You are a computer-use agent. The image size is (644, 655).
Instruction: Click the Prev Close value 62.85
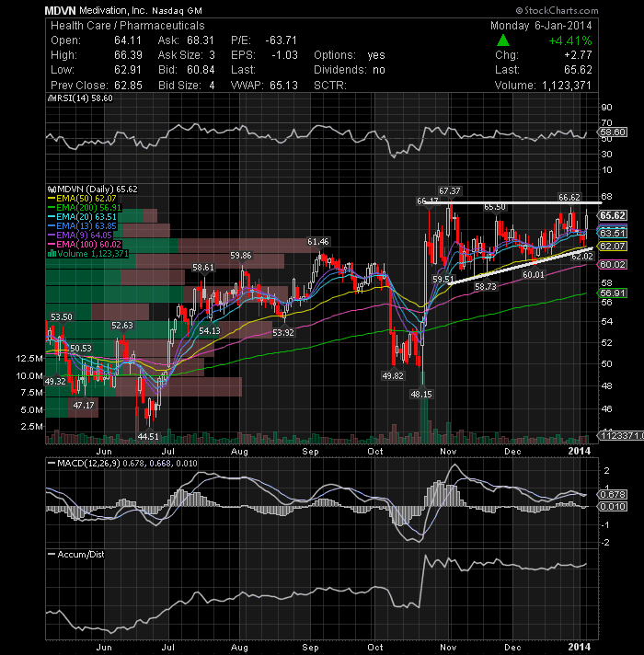(128, 86)
